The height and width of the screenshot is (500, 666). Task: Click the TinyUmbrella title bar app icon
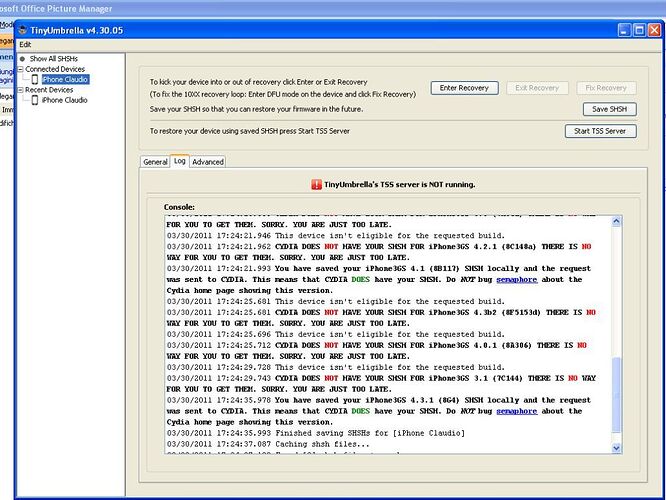point(23,31)
